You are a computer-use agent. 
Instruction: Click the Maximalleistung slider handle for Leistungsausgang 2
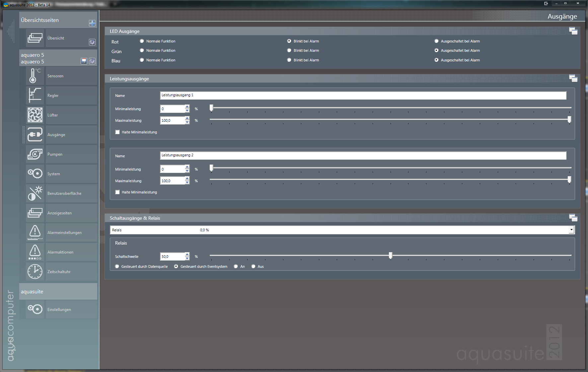pyautogui.click(x=569, y=180)
